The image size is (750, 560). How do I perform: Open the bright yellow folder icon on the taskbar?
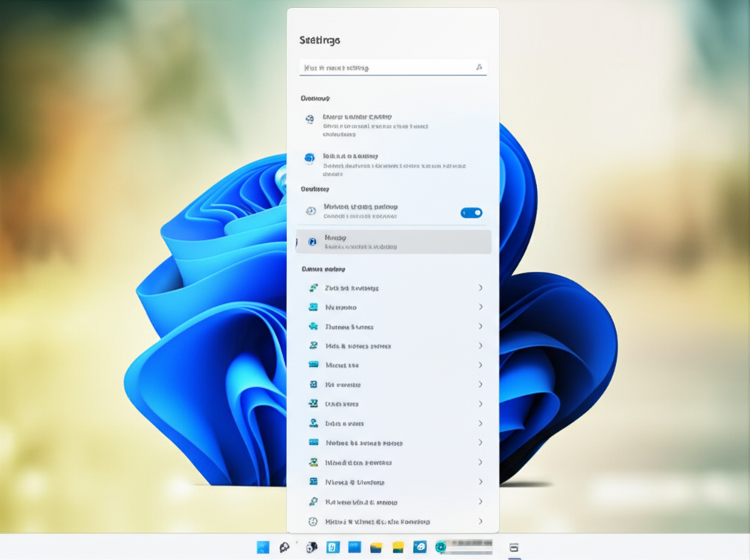[398, 547]
